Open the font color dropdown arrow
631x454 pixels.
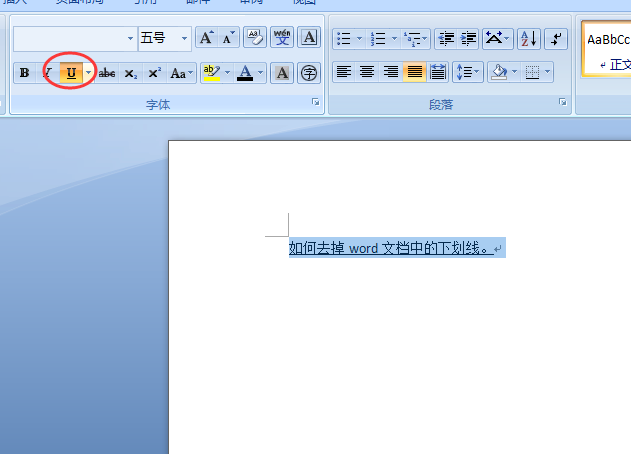261,73
